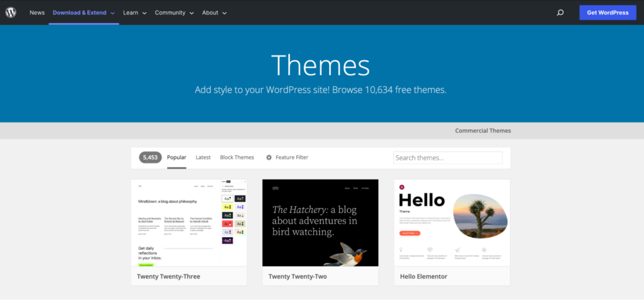
Task: Select the Popular tab
Action: [177, 157]
